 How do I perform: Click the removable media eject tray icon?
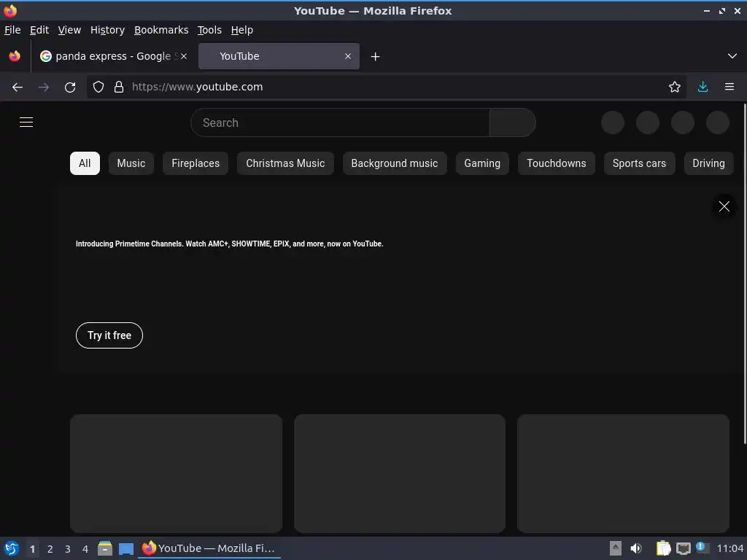coord(616,548)
